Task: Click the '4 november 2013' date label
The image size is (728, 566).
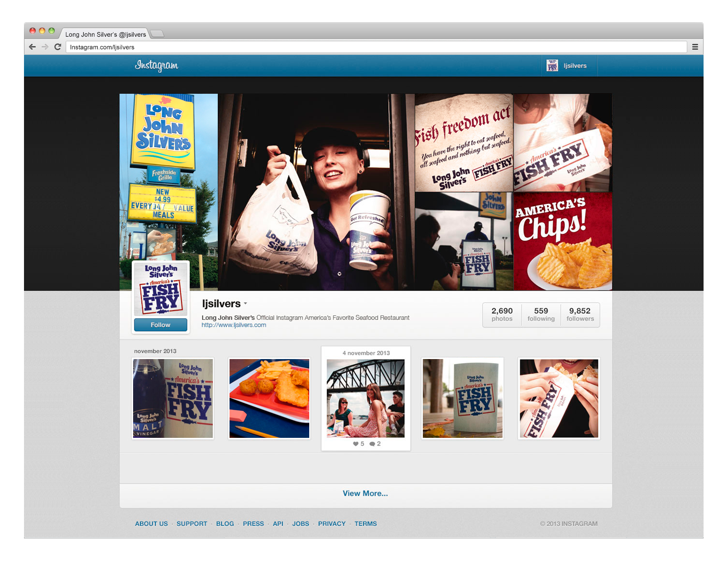Action: [x=366, y=353]
